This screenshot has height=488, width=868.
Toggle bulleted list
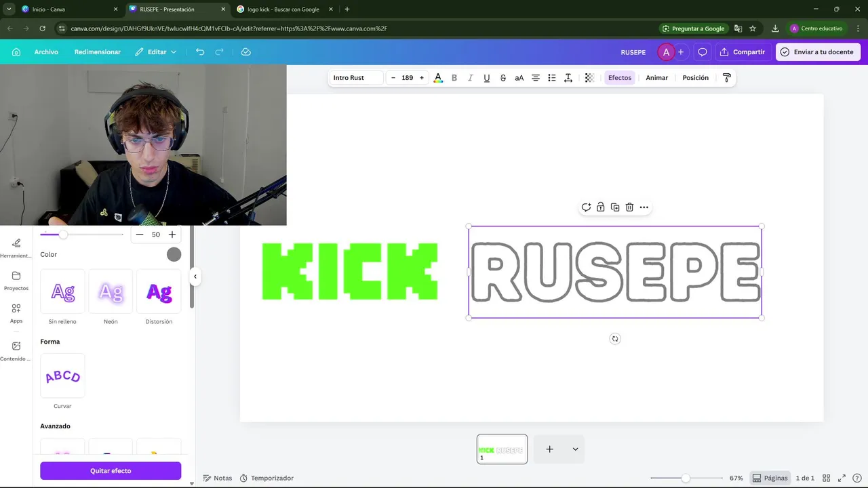point(552,78)
